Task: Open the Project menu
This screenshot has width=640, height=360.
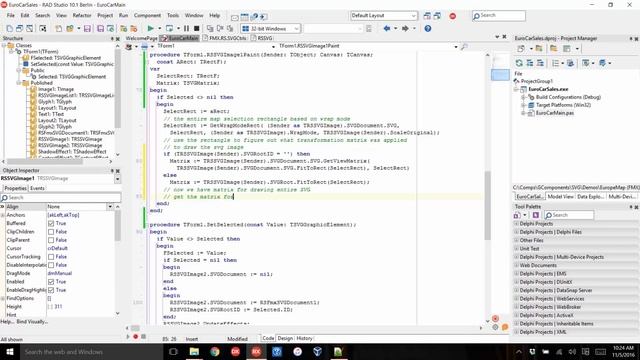Action: click(104, 16)
